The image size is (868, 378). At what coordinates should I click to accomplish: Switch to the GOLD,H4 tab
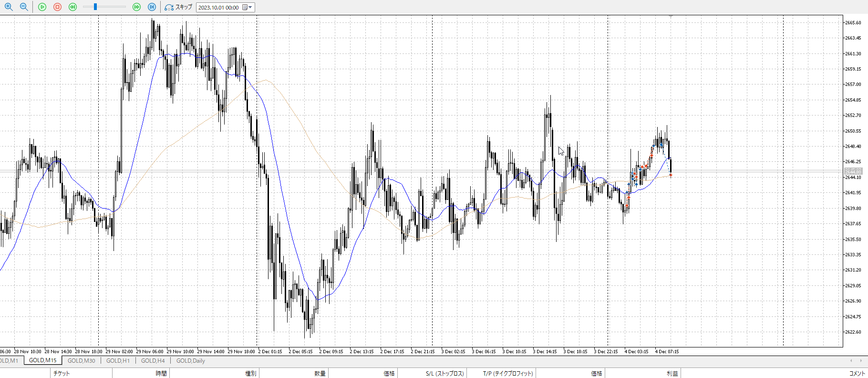pos(153,361)
